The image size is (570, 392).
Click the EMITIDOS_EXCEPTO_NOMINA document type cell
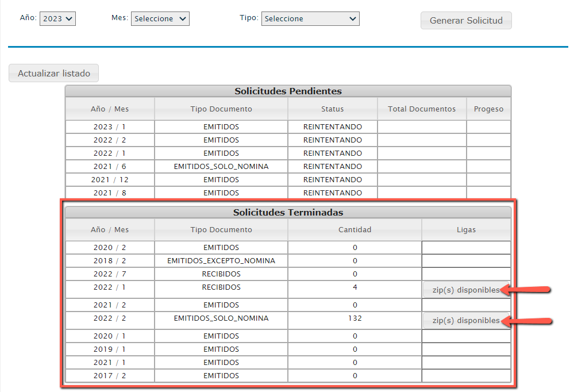(221, 261)
